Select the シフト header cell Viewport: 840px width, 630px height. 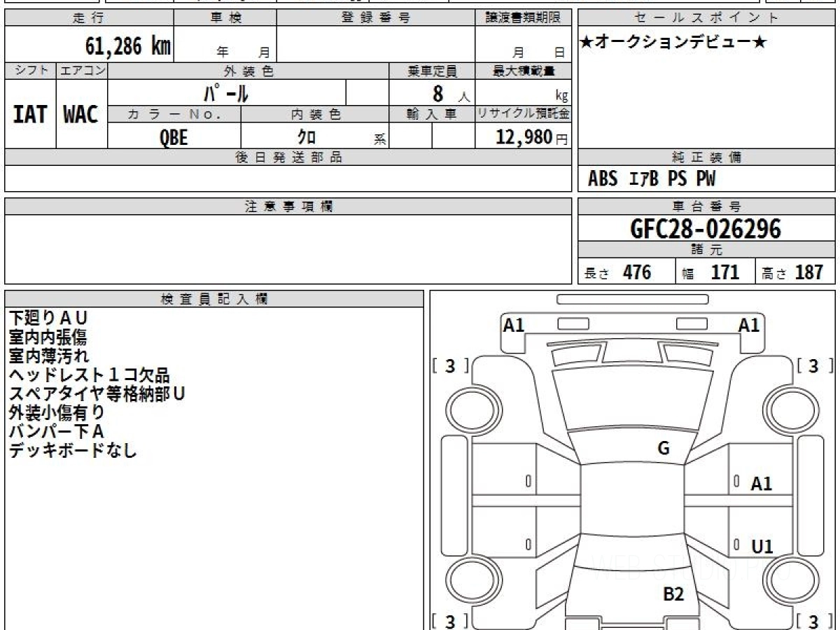tap(30, 71)
